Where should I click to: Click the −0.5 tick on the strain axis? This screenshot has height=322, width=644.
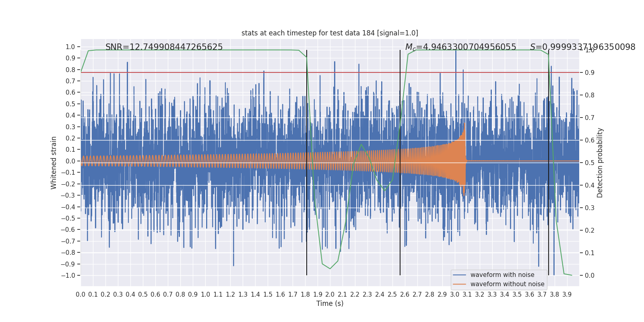(x=68, y=218)
